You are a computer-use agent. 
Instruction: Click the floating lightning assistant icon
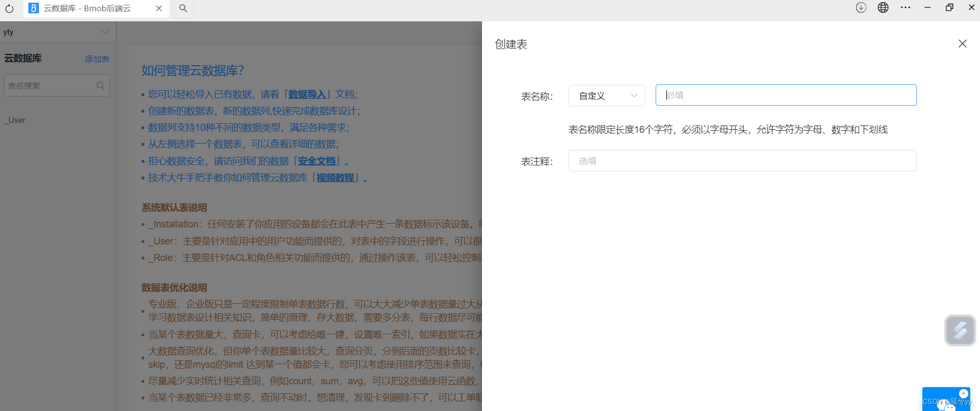[x=960, y=330]
